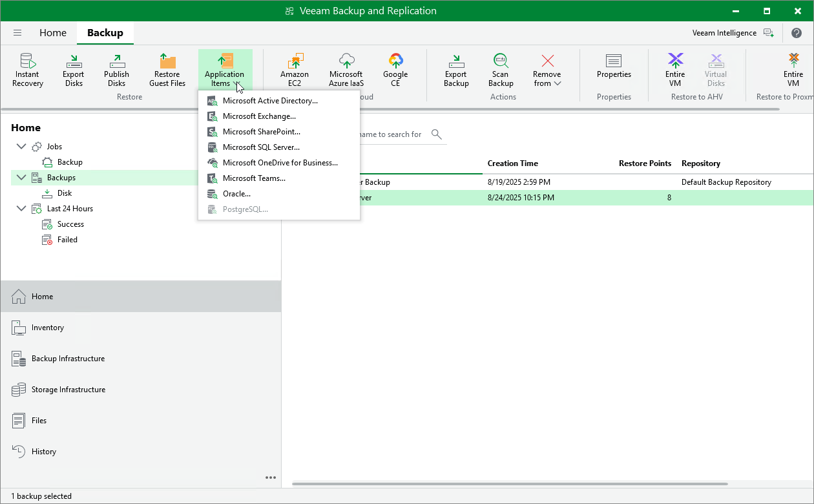
Task: Click the Instant Recovery ribbon icon
Action: [28, 70]
